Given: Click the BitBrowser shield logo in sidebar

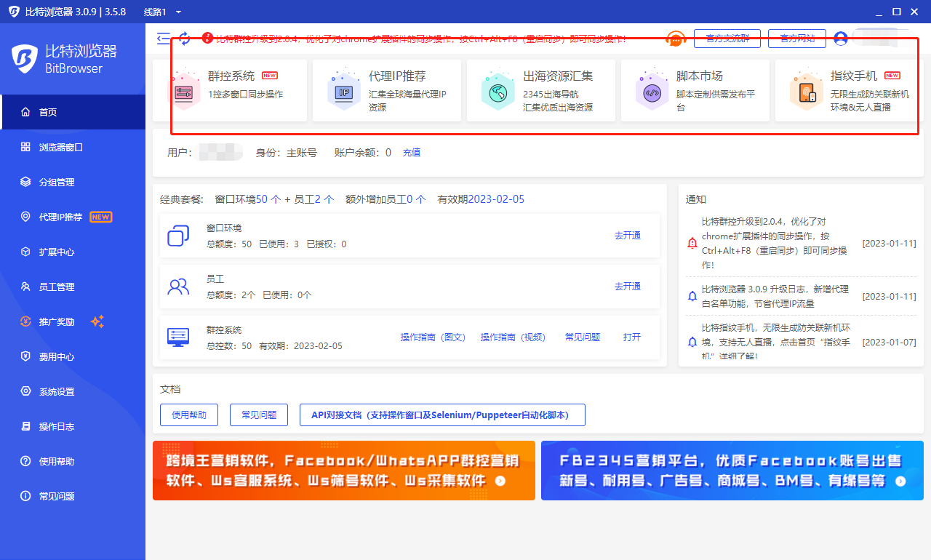Looking at the screenshot, I should coord(25,58).
